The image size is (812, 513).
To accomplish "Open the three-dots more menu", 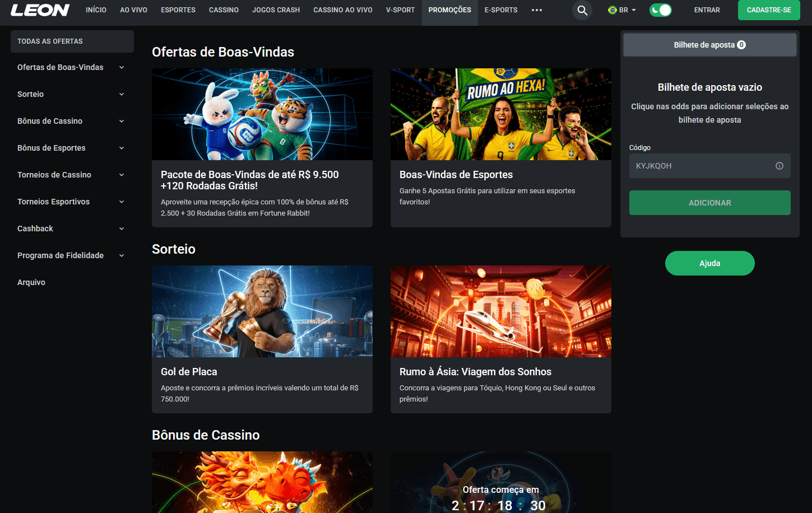I will (x=537, y=10).
